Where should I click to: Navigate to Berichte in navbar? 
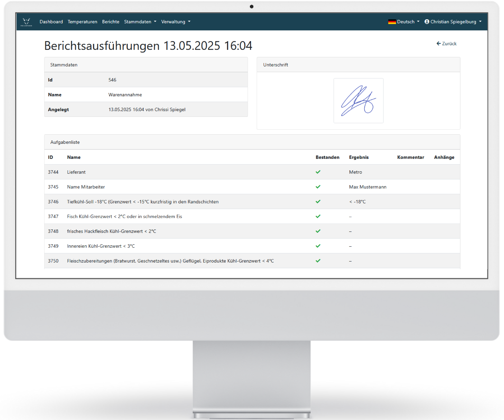(111, 22)
